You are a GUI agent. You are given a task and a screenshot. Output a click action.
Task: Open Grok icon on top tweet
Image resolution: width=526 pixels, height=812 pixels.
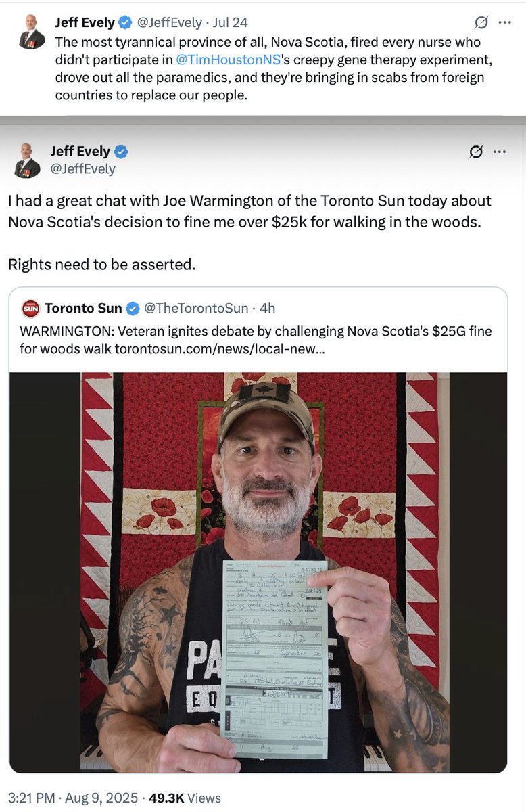pyautogui.click(x=481, y=22)
